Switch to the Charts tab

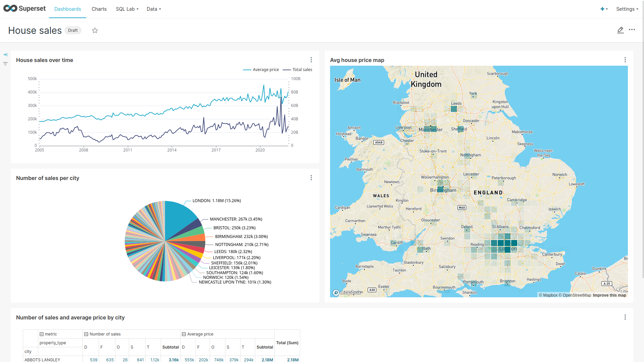click(x=99, y=9)
